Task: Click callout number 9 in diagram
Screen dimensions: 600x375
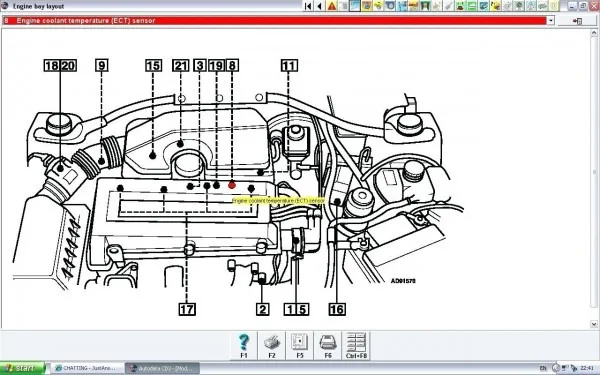Action: pyautogui.click(x=101, y=65)
